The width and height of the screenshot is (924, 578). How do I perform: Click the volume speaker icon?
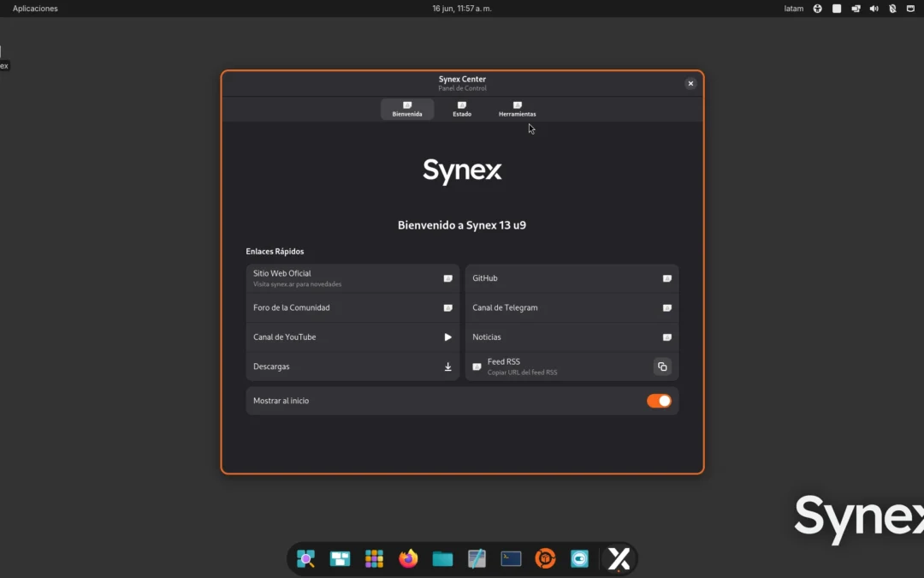[x=874, y=9]
